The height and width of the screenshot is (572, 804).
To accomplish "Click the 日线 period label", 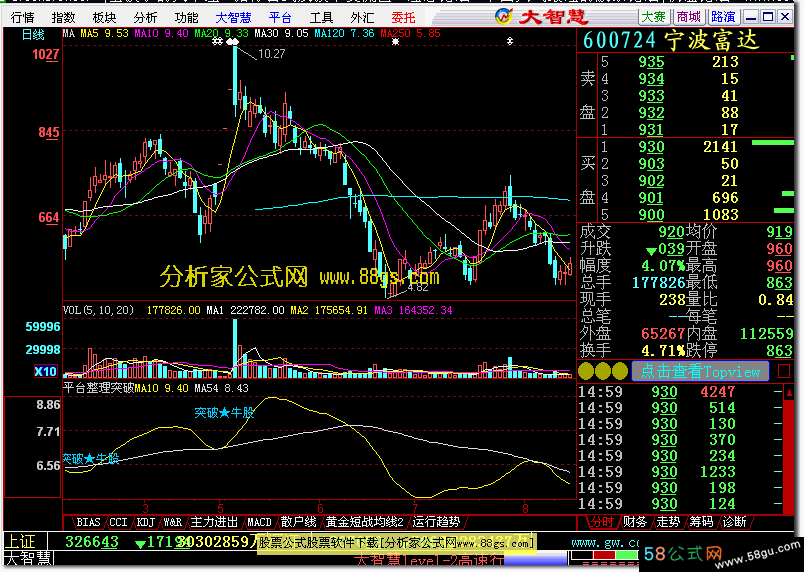I will pos(33,35).
